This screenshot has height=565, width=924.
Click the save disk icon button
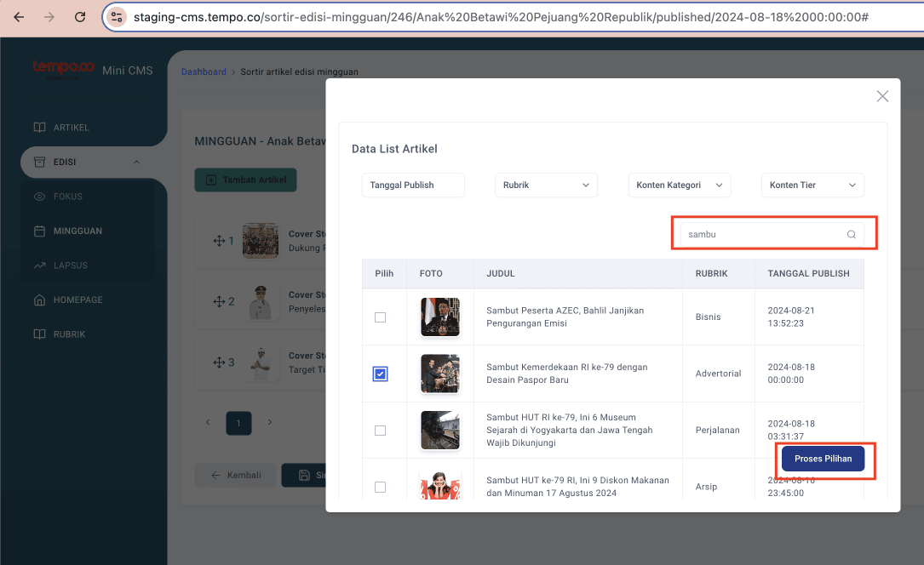pyautogui.click(x=304, y=475)
